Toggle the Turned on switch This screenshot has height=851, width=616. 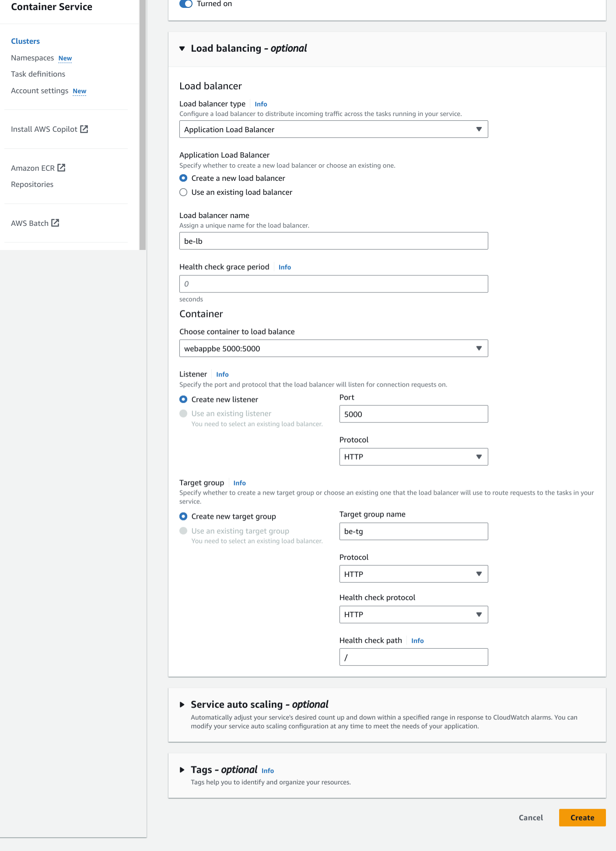[x=186, y=4]
